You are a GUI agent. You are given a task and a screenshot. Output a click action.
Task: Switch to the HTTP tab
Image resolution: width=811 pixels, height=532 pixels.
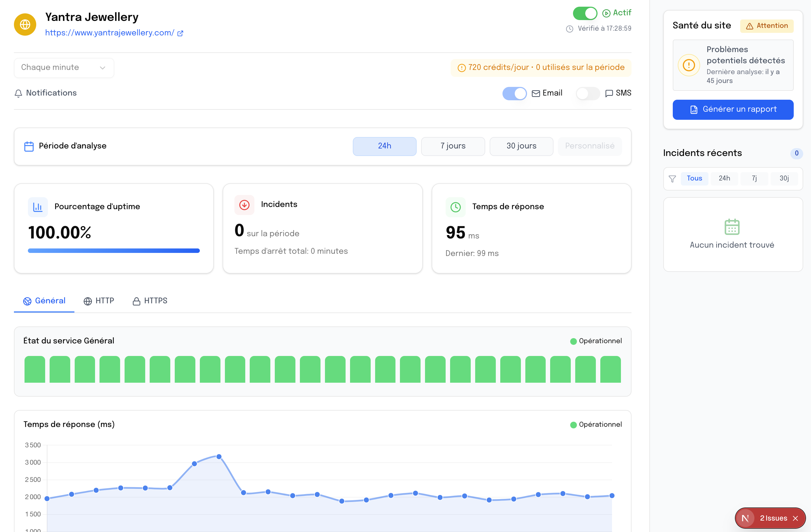[x=99, y=301]
